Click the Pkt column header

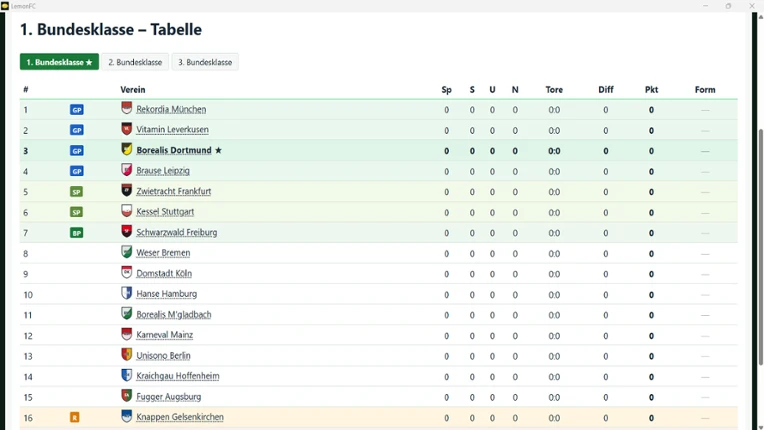(x=651, y=90)
